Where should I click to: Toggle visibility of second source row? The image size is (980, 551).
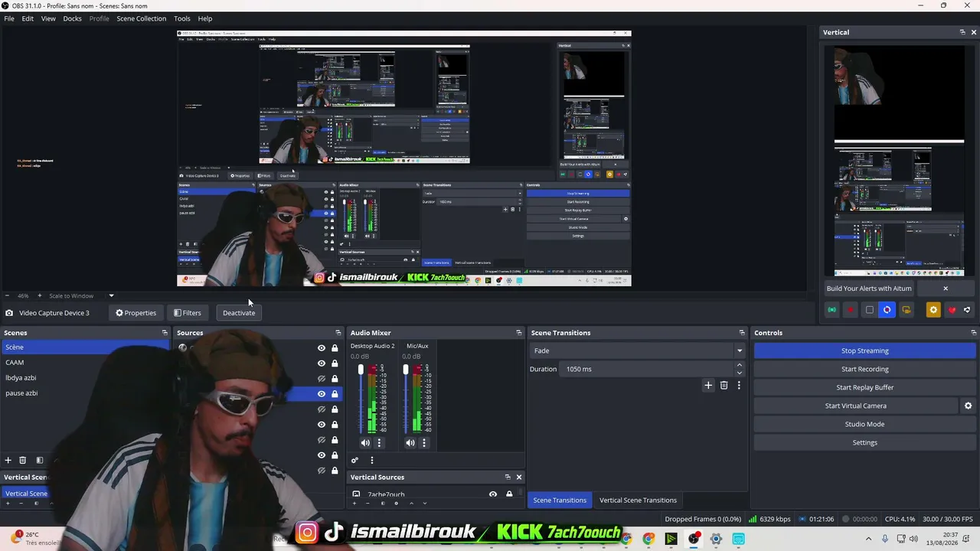pyautogui.click(x=322, y=364)
